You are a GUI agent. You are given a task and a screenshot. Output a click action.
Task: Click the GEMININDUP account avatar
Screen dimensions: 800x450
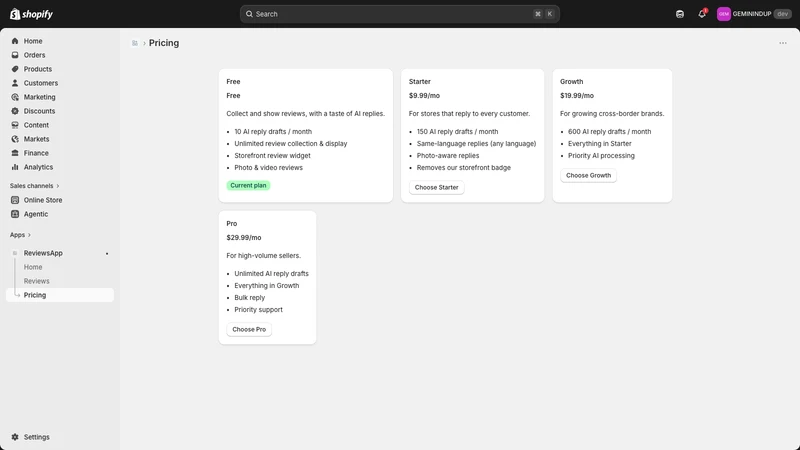click(723, 14)
